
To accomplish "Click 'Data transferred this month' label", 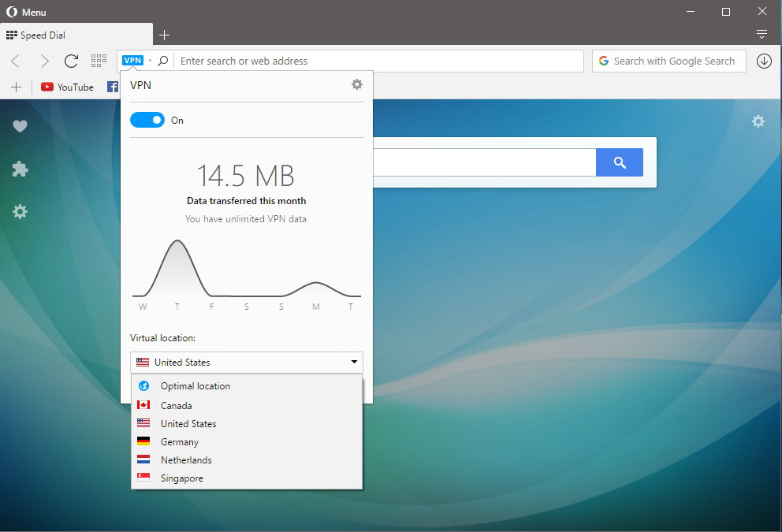I will coord(247,201).
